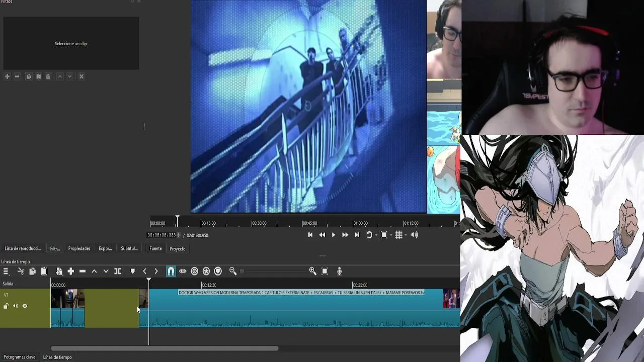Ripple delete with timeline minus icon
The height and width of the screenshot is (362, 644).
click(x=83, y=271)
